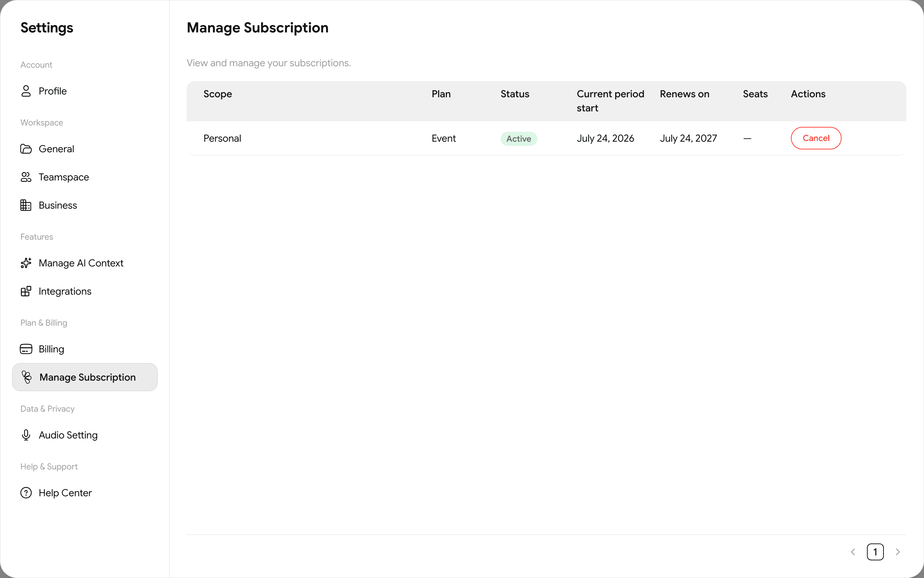Open the Business settings label
The height and width of the screenshot is (578, 924).
58,205
